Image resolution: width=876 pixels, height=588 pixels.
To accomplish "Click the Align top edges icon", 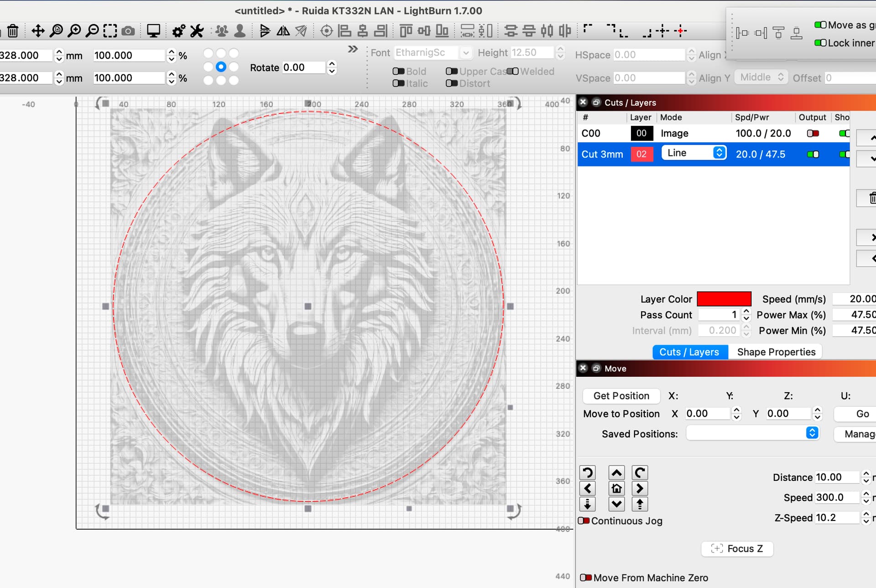I will tap(406, 31).
